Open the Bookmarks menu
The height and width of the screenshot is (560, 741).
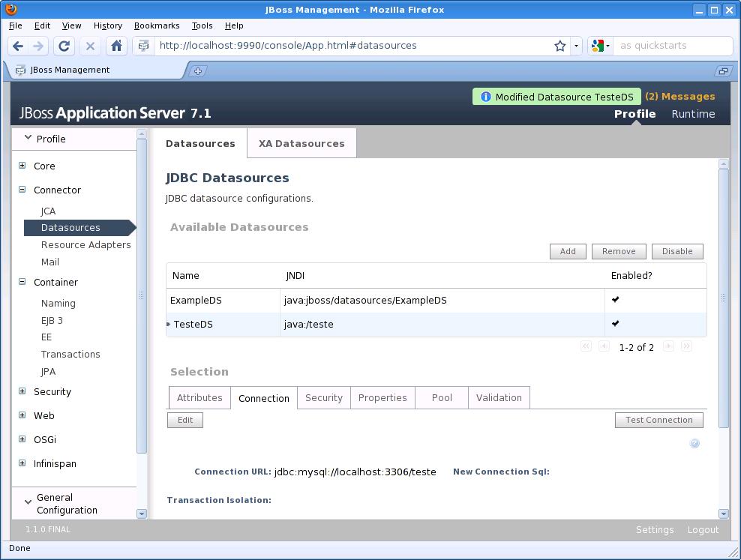pyautogui.click(x=157, y=25)
